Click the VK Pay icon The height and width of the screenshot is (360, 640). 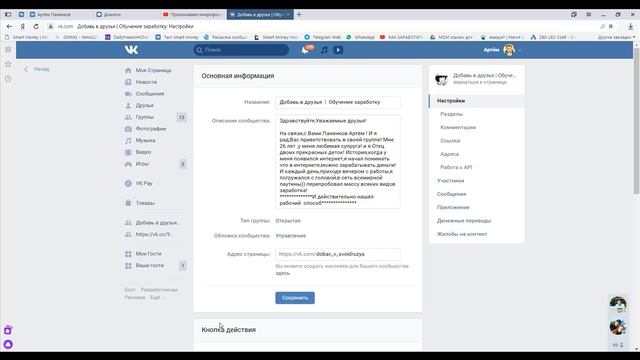pyautogui.click(x=128, y=184)
